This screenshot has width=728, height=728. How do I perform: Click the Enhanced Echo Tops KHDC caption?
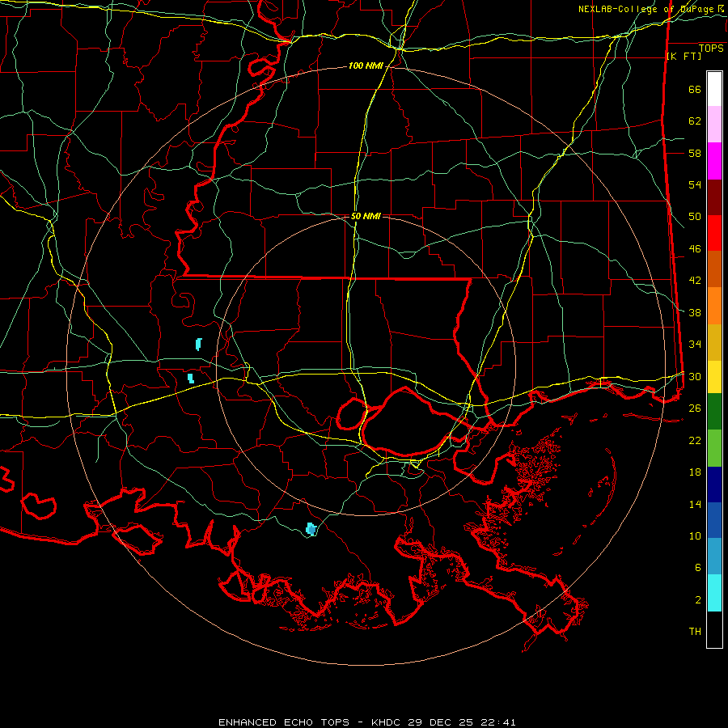click(x=366, y=722)
